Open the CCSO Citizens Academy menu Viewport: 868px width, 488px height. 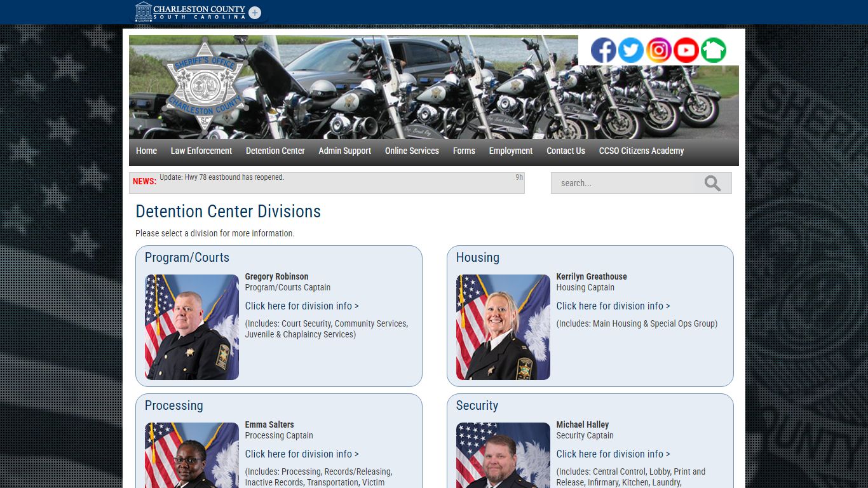click(x=641, y=151)
